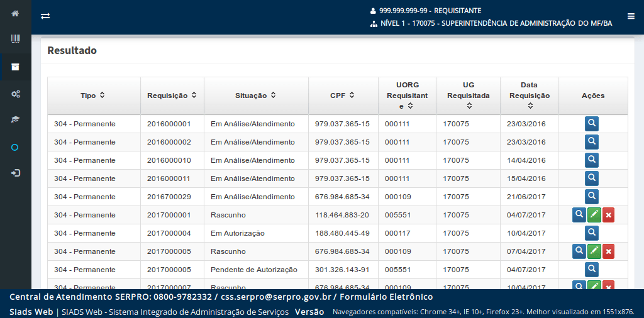
Task: Click Siads Web label in footer
Action: 31,312
